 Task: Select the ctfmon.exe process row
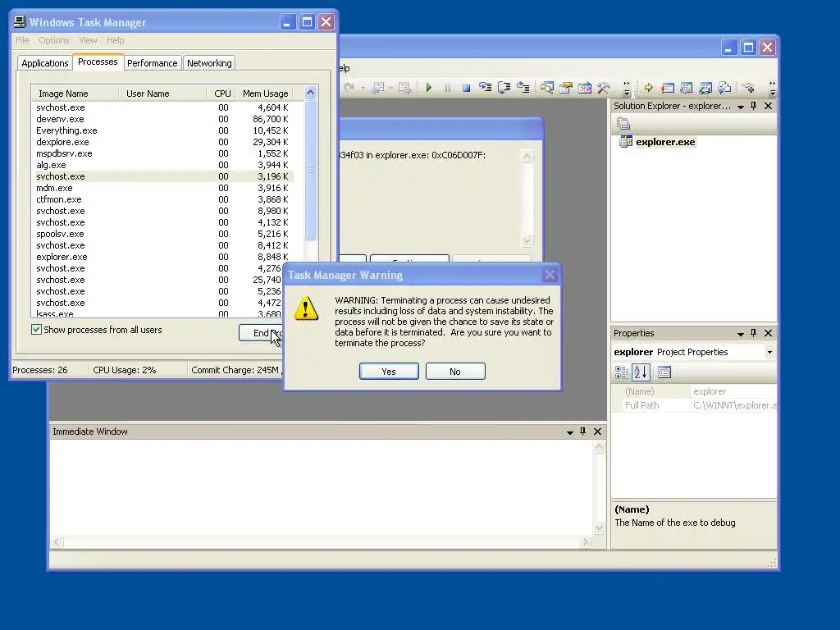(163, 199)
